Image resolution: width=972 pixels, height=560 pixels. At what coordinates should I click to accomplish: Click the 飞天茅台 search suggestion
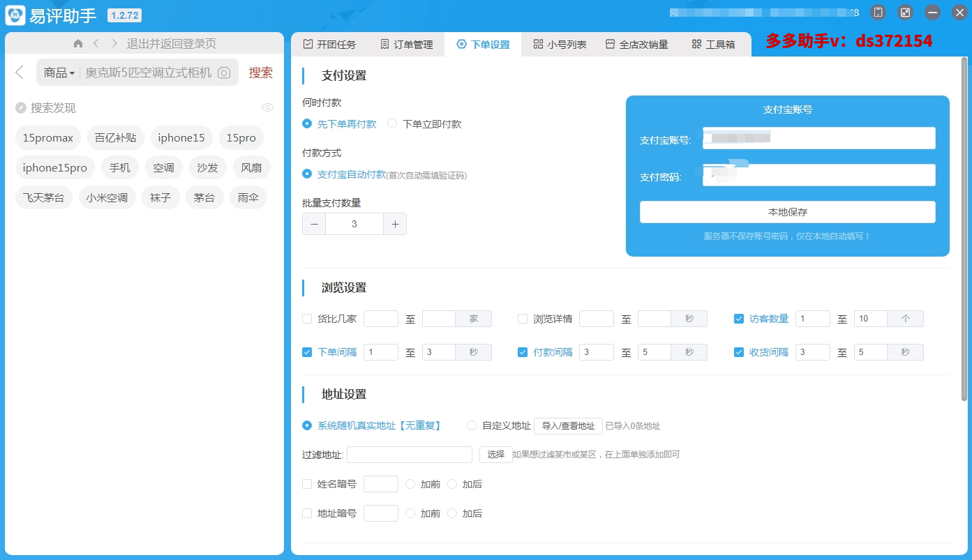[44, 197]
